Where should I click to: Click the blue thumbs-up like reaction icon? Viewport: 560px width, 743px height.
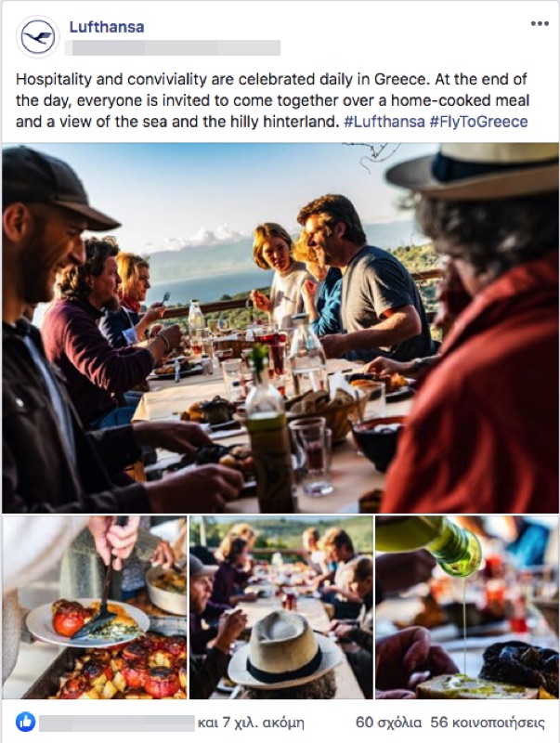click(x=26, y=722)
